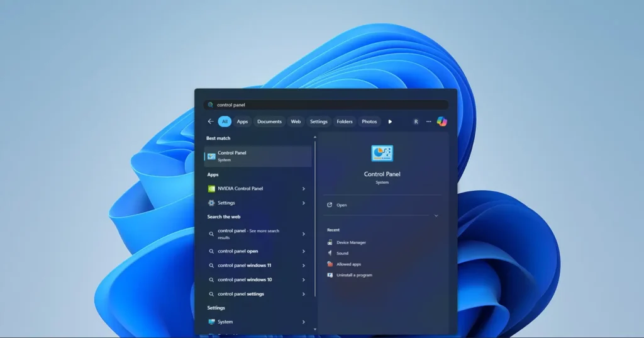The width and height of the screenshot is (644, 338).
Task: Expand the 'control panel settings' chevron
Action: 304,294
